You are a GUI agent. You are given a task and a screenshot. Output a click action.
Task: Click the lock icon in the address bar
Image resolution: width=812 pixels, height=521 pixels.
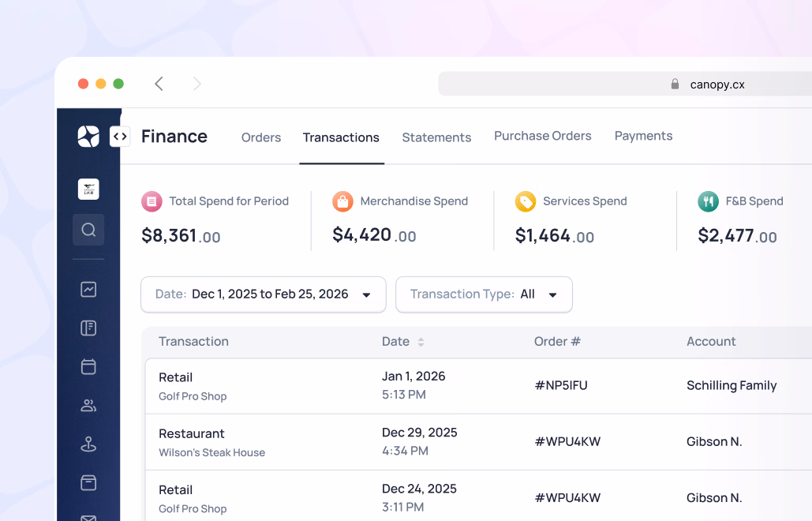675,84
